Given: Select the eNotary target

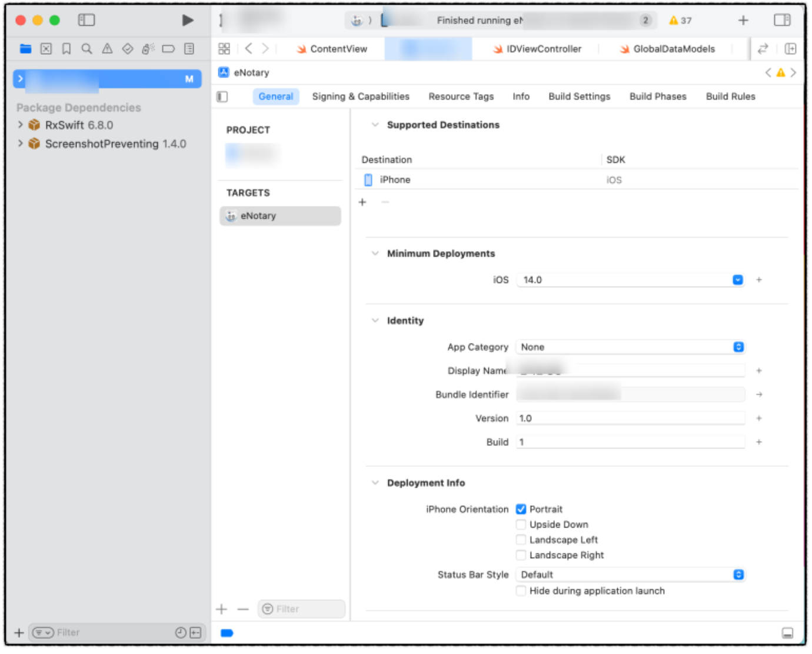Looking at the screenshot, I should click(x=280, y=216).
